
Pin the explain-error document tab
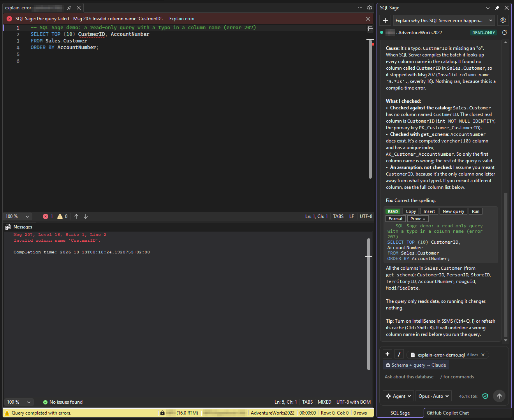(x=69, y=8)
